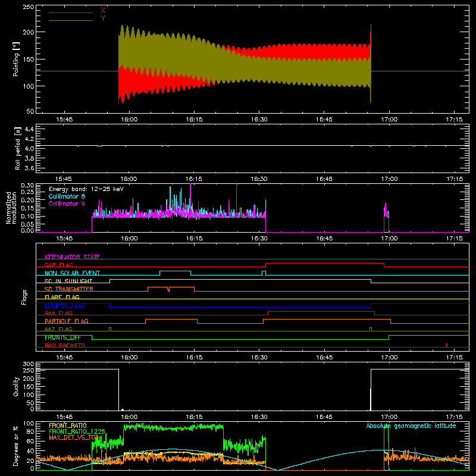Click '16:45' tick under modulation plot
The image size is (476, 476).
click(324, 239)
